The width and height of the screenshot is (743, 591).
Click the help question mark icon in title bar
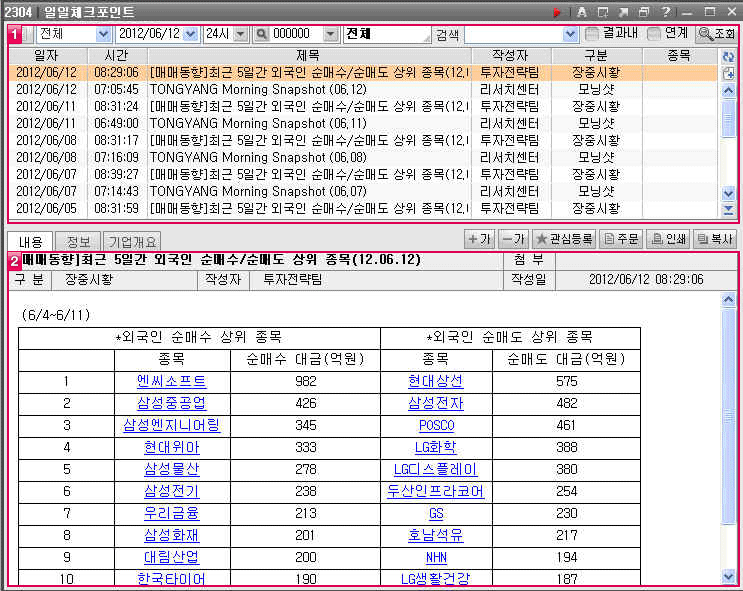pos(665,11)
